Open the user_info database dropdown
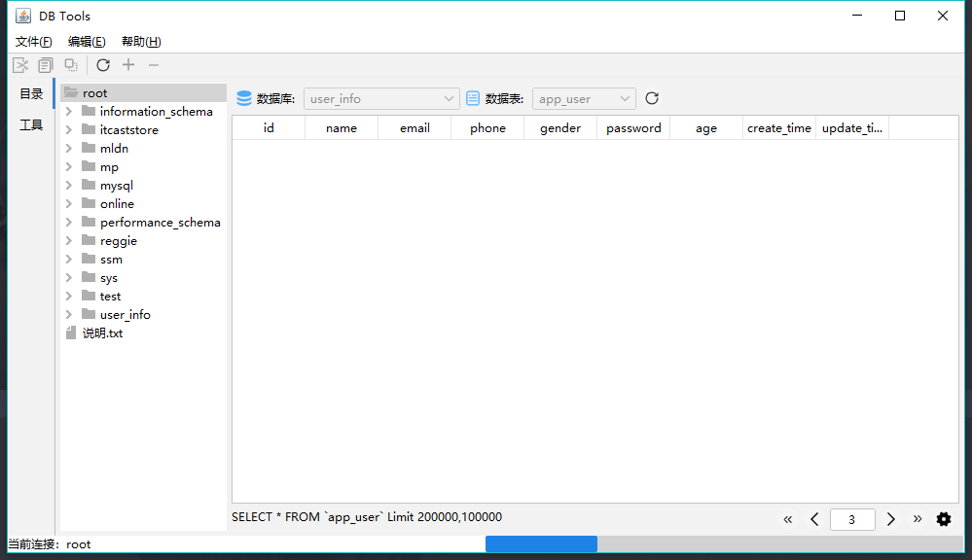 381,98
